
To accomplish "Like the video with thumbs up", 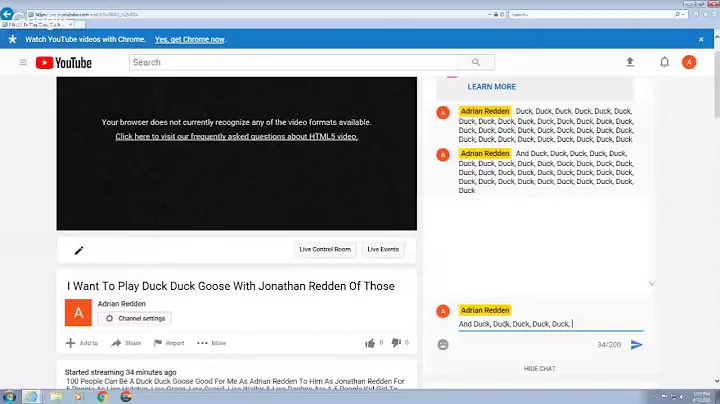I will pos(370,343).
